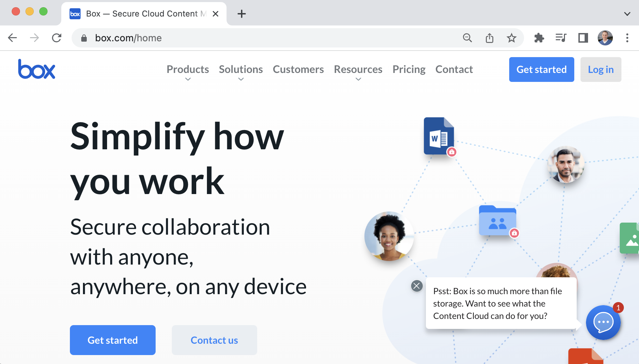Bookmark this page with the star icon
Image resolution: width=639 pixels, height=364 pixels.
pos(512,38)
